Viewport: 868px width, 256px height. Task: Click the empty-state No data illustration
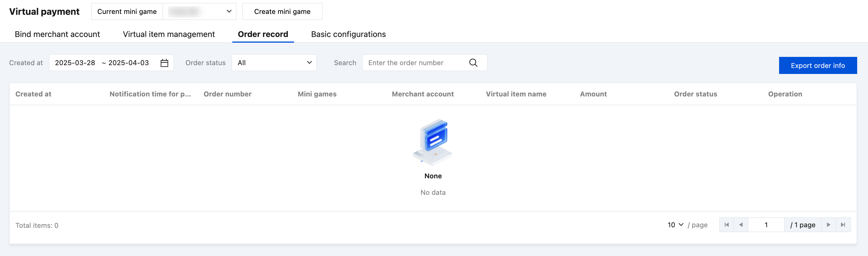433,142
